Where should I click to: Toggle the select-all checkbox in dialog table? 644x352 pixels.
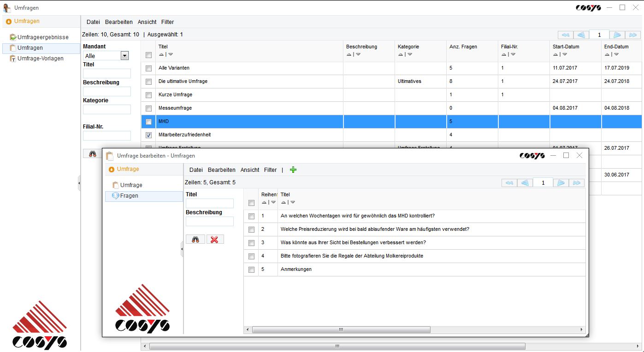point(251,203)
